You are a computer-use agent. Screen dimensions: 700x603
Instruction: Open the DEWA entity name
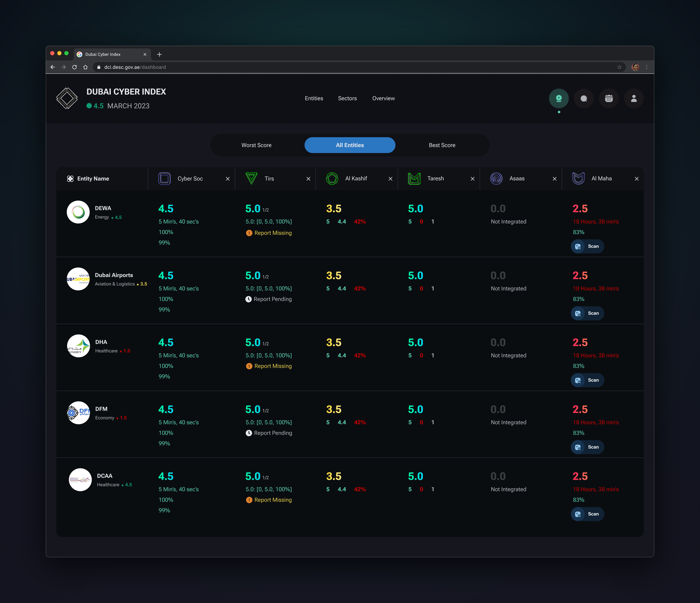(103, 208)
